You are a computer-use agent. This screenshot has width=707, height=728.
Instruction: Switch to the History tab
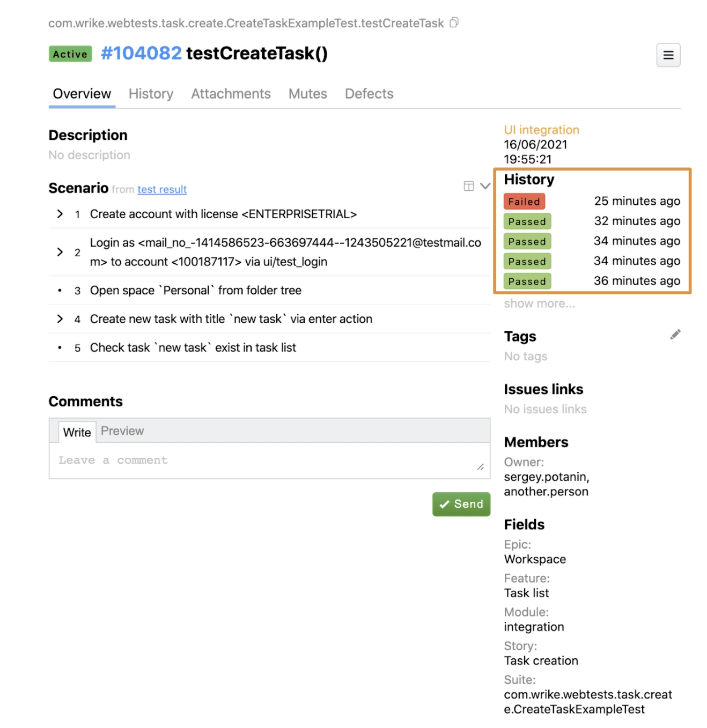(151, 94)
